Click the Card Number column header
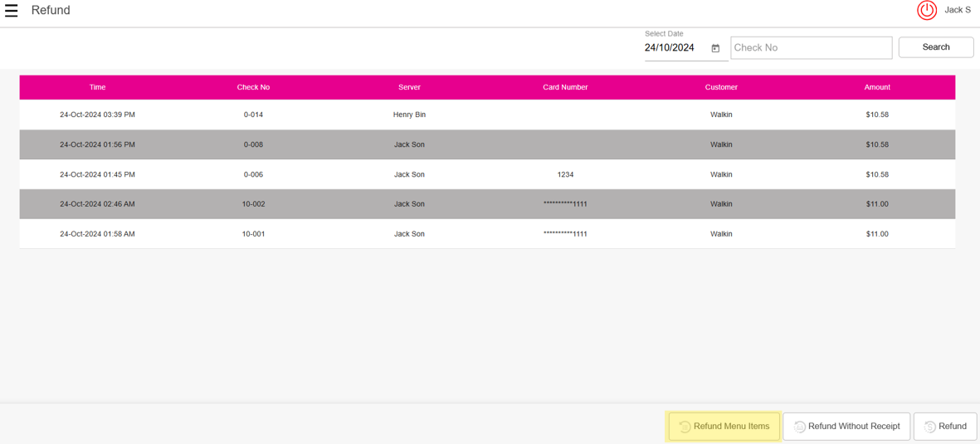The height and width of the screenshot is (444, 980). pyautogui.click(x=565, y=87)
